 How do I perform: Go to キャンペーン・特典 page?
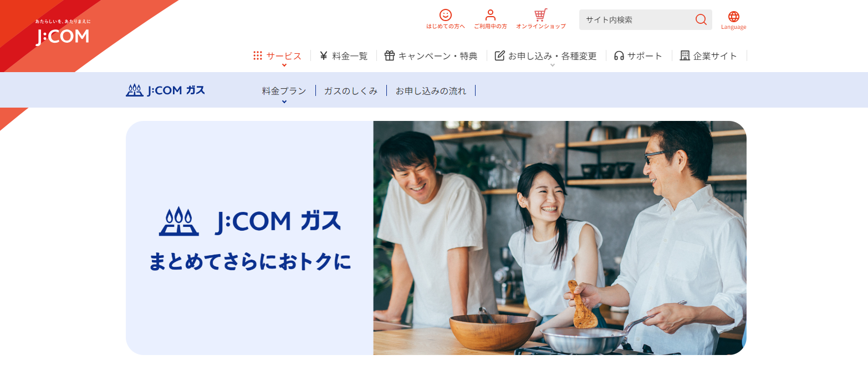[x=437, y=55]
